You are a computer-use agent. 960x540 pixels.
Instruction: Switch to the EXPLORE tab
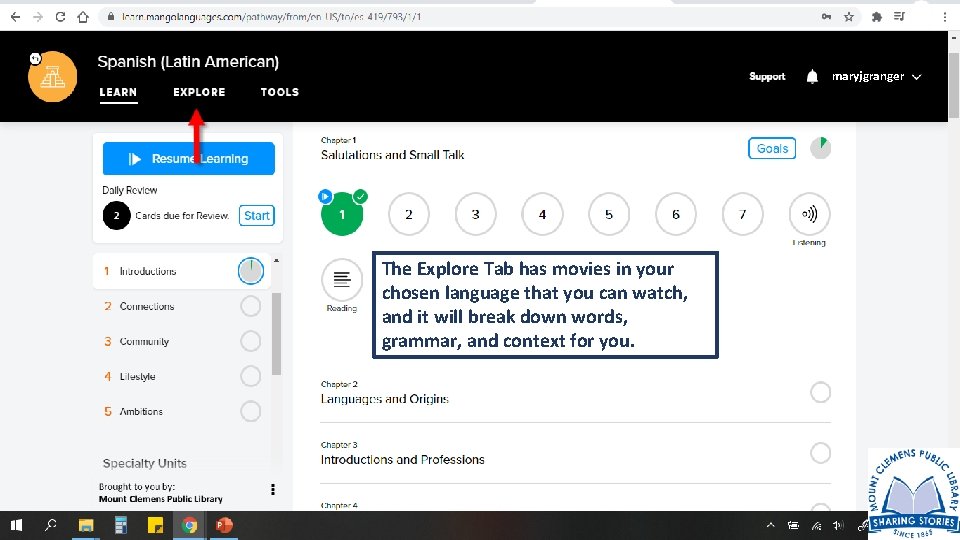199,92
